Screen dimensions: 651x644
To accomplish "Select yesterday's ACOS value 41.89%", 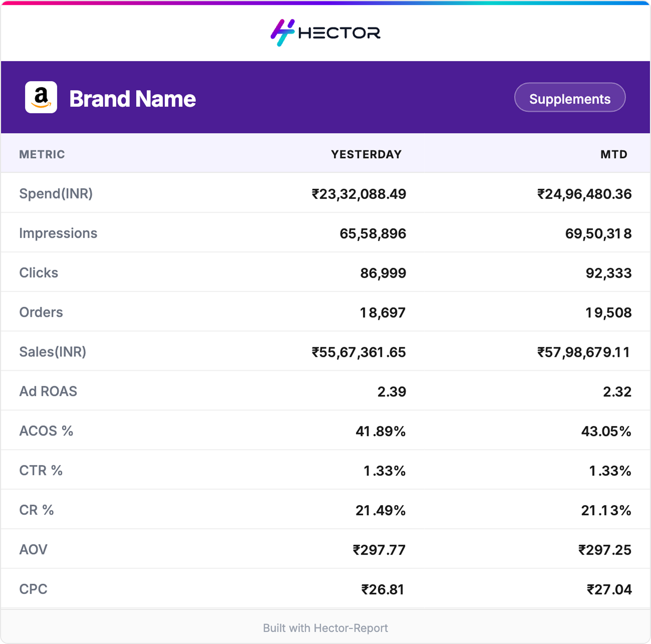I will (381, 431).
